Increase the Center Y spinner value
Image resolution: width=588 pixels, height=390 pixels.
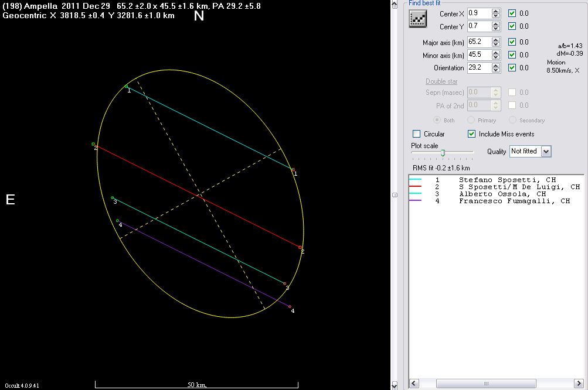496,23
